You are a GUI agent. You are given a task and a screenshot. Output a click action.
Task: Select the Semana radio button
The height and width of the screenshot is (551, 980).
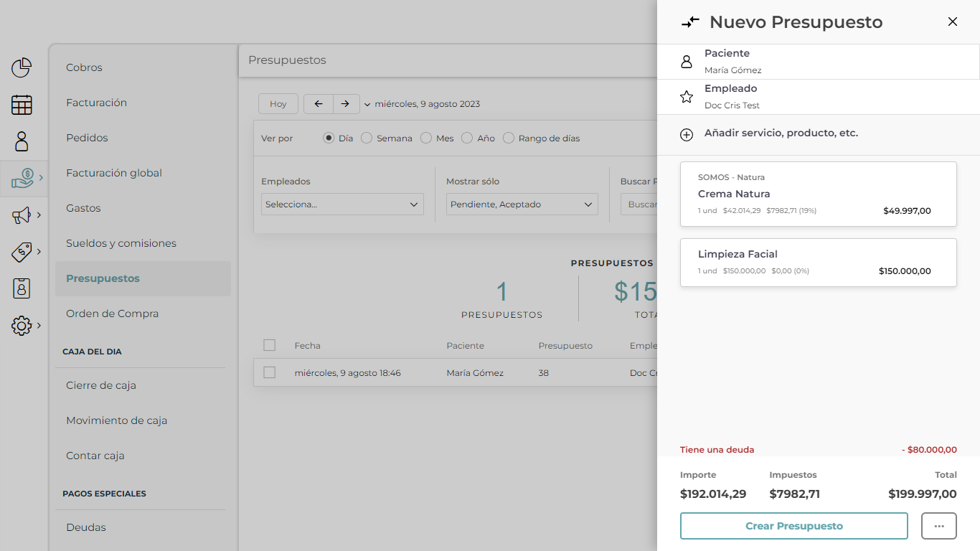367,138
